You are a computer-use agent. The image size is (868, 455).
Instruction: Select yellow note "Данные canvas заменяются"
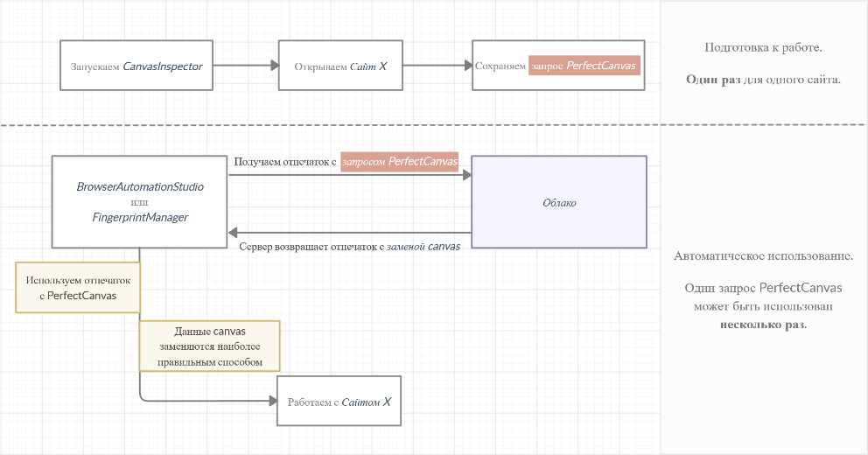[210, 346]
